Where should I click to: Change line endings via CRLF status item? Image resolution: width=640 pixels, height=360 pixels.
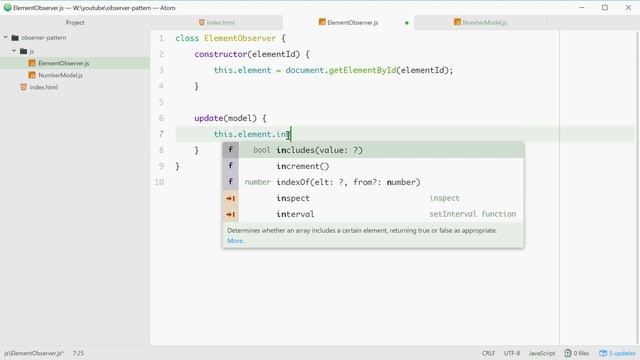coord(488,353)
